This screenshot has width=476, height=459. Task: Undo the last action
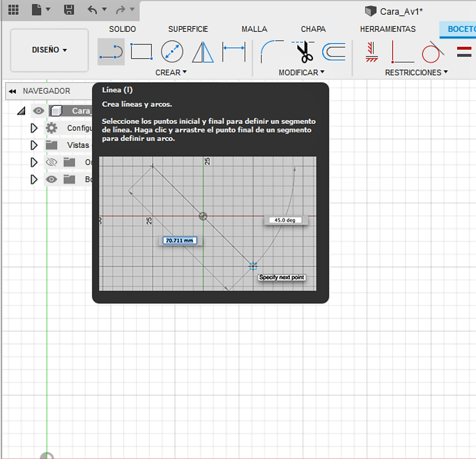[x=92, y=10]
